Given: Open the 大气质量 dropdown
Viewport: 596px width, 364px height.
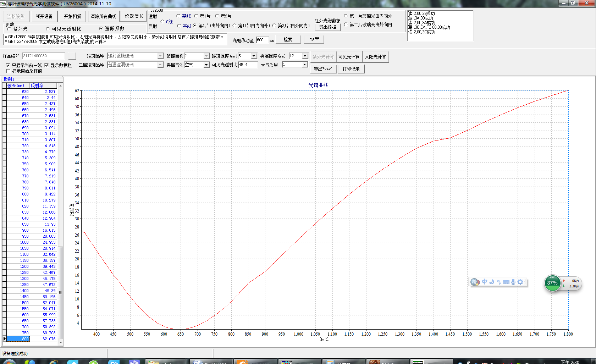Looking at the screenshot, I should (304, 65).
